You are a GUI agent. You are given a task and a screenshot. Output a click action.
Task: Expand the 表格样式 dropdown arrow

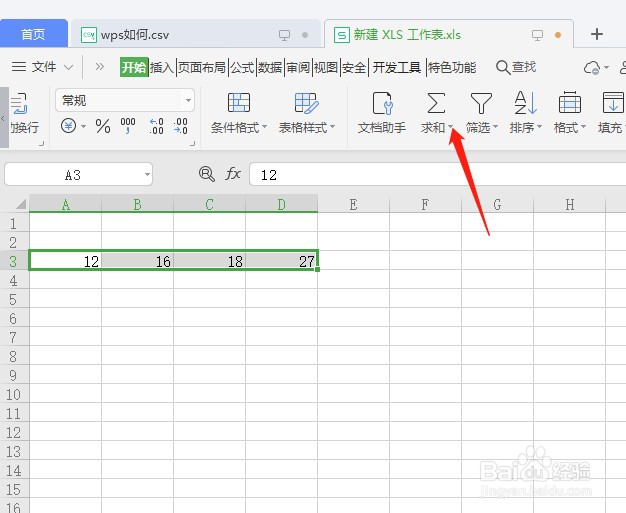332,127
